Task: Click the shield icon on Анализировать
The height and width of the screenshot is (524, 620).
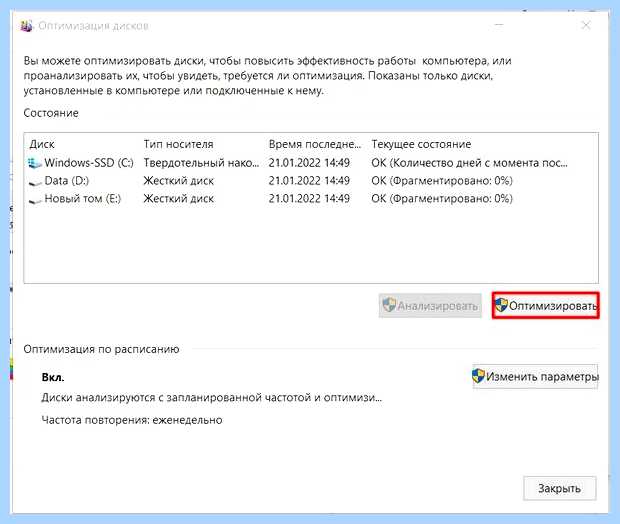Action: tap(389, 305)
